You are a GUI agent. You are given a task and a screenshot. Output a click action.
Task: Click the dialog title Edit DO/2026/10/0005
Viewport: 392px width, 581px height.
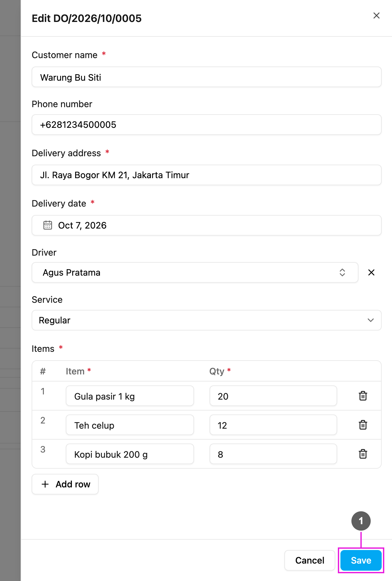87,18
